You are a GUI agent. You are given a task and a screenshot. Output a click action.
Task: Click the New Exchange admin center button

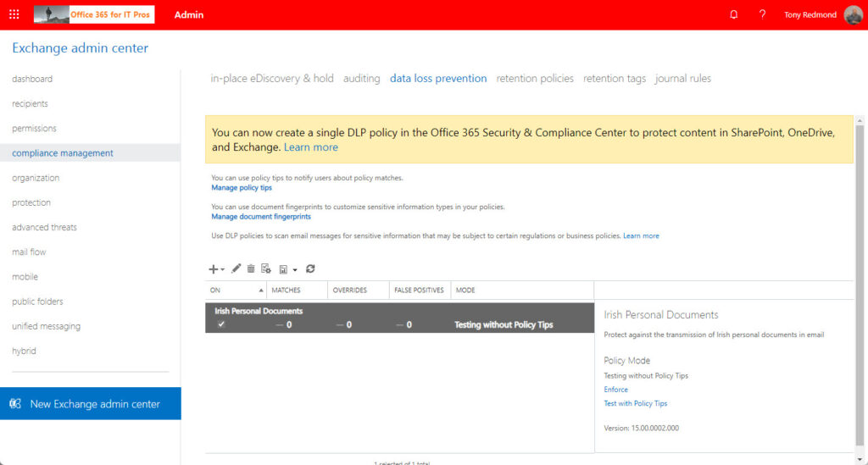(x=90, y=404)
